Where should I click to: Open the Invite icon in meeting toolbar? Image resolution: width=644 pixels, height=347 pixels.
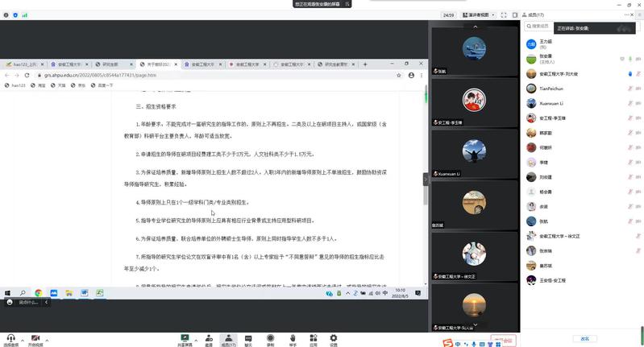click(209, 339)
